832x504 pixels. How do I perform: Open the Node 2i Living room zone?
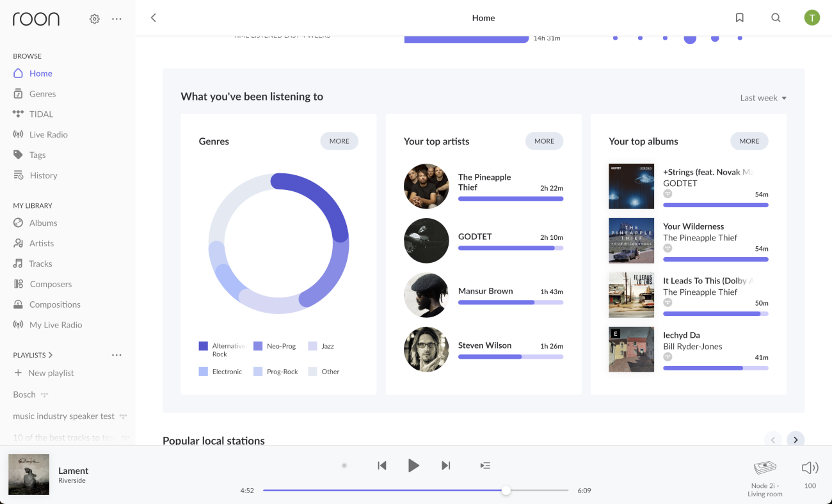tap(765, 478)
